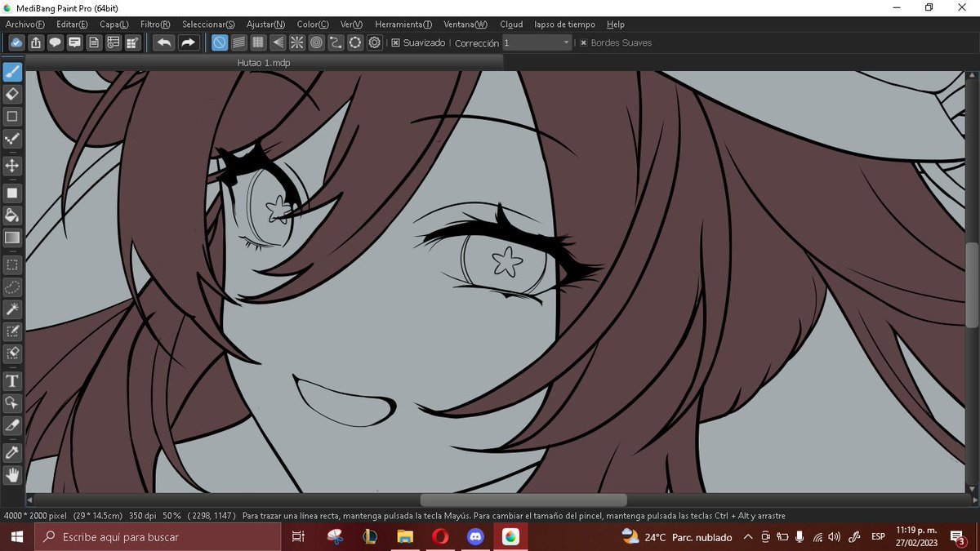Enable curve snap

tap(336, 42)
